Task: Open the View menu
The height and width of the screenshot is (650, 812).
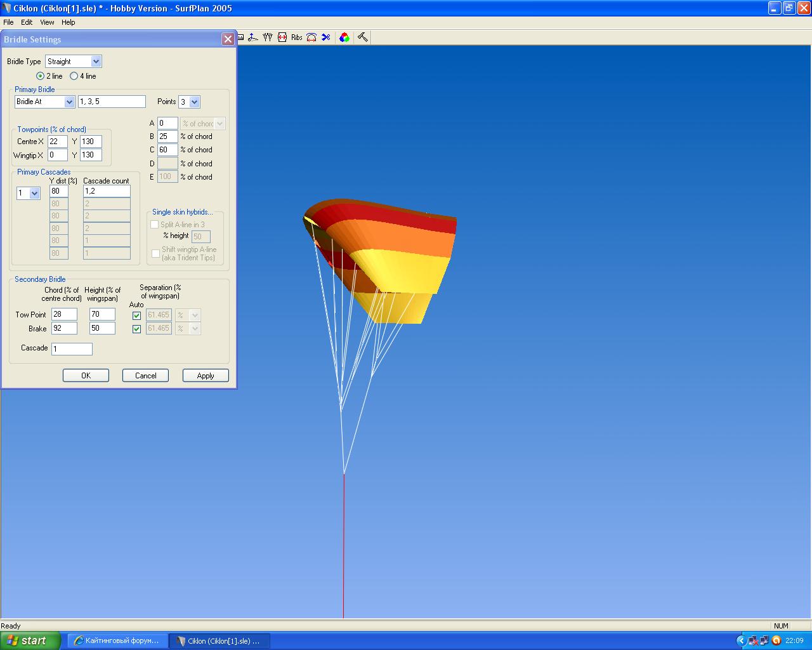Action: tap(47, 22)
